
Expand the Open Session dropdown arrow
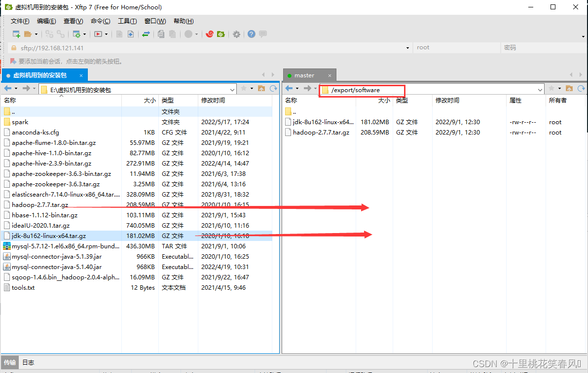(37, 34)
